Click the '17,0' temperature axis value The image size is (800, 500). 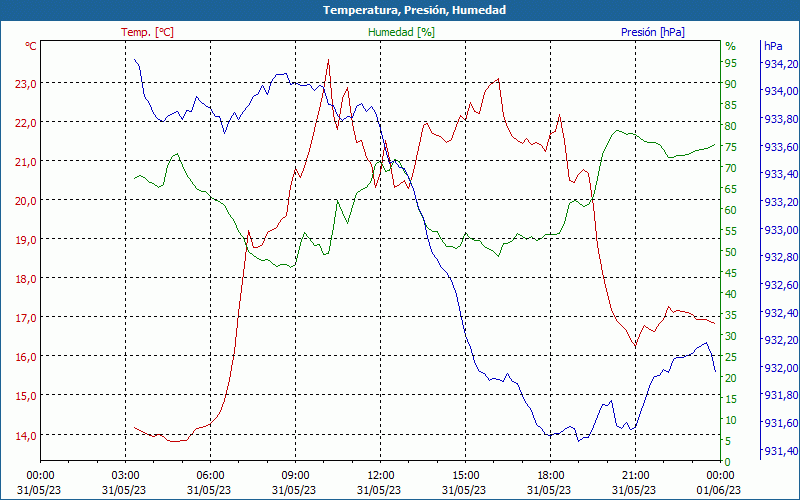[26, 318]
